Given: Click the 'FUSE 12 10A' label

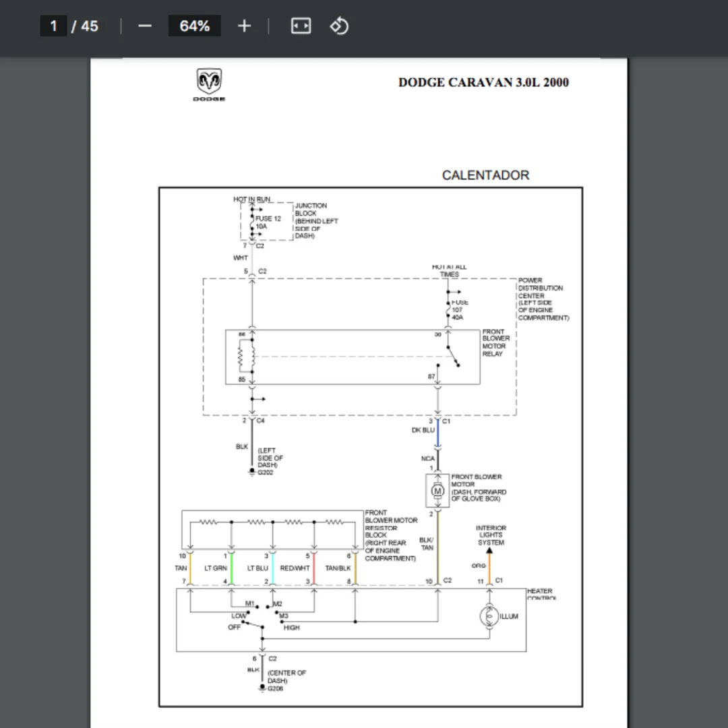Looking at the screenshot, I should click(268, 222).
